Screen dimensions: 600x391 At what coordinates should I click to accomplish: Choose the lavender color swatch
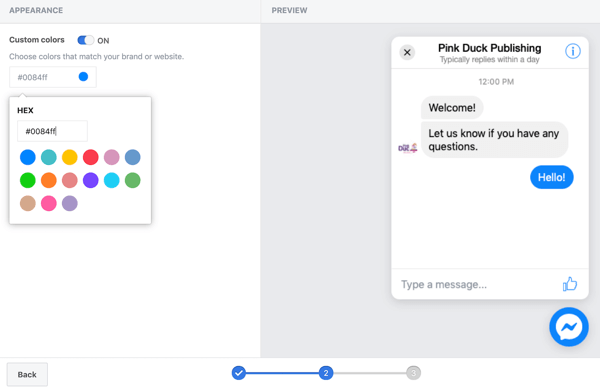[70, 204]
